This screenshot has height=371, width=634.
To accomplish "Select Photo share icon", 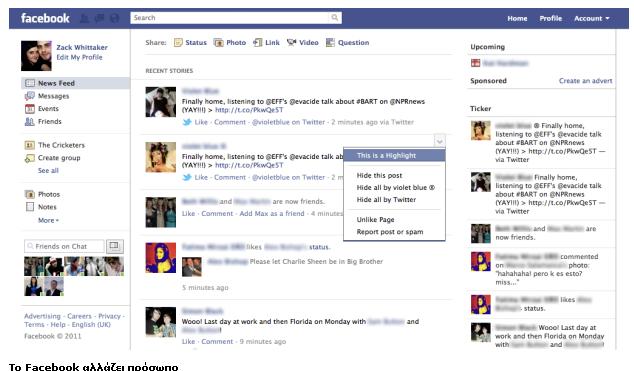I will coord(218,42).
